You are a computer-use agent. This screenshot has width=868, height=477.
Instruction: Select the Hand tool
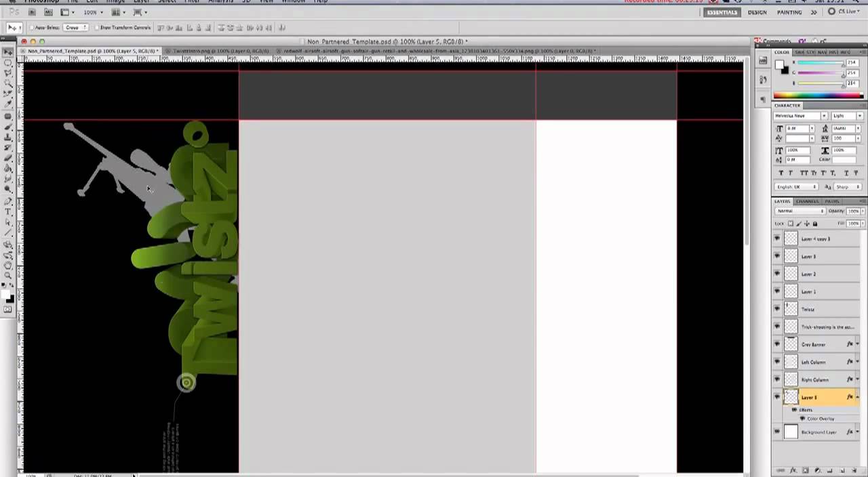9,265
